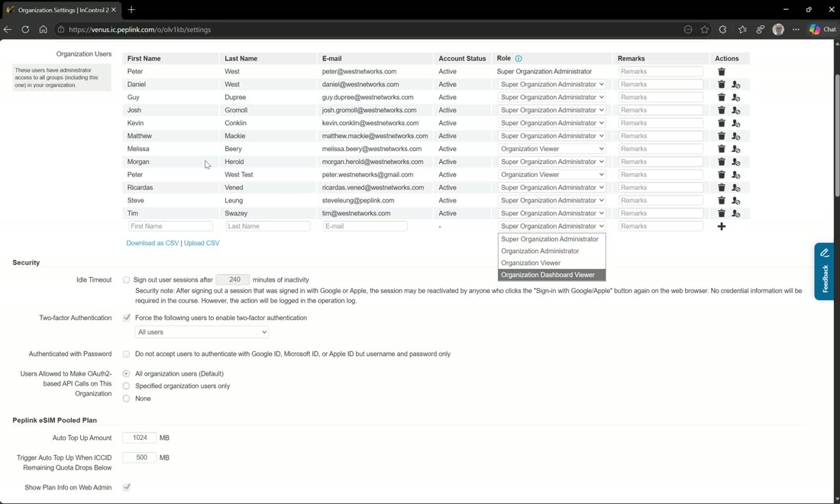Open a new browser tab
840x504 pixels.
pyautogui.click(x=131, y=10)
